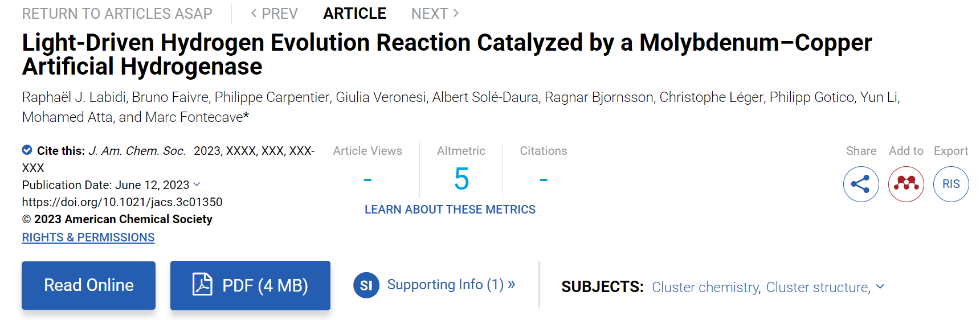Export citation with the RIS button
This screenshot has height=320, width=980.
(x=951, y=184)
